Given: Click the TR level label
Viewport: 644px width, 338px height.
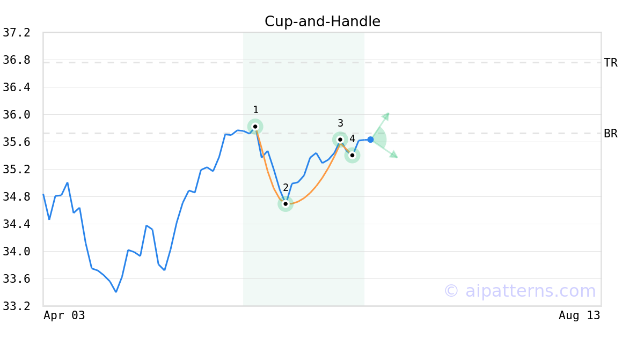Looking at the screenshot, I should point(611,63).
